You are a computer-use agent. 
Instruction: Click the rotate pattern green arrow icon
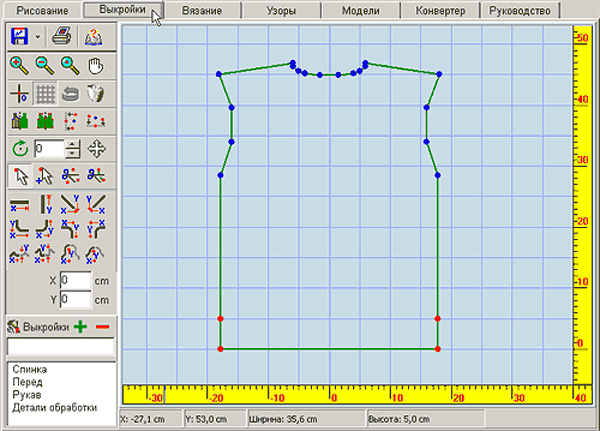(20, 149)
